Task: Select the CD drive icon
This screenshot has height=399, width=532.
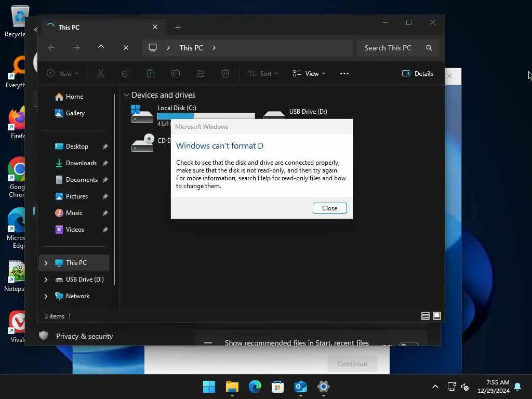Action: 142,143
